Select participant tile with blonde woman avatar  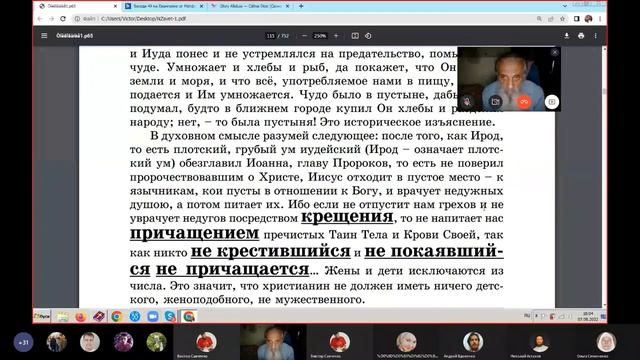407,342
